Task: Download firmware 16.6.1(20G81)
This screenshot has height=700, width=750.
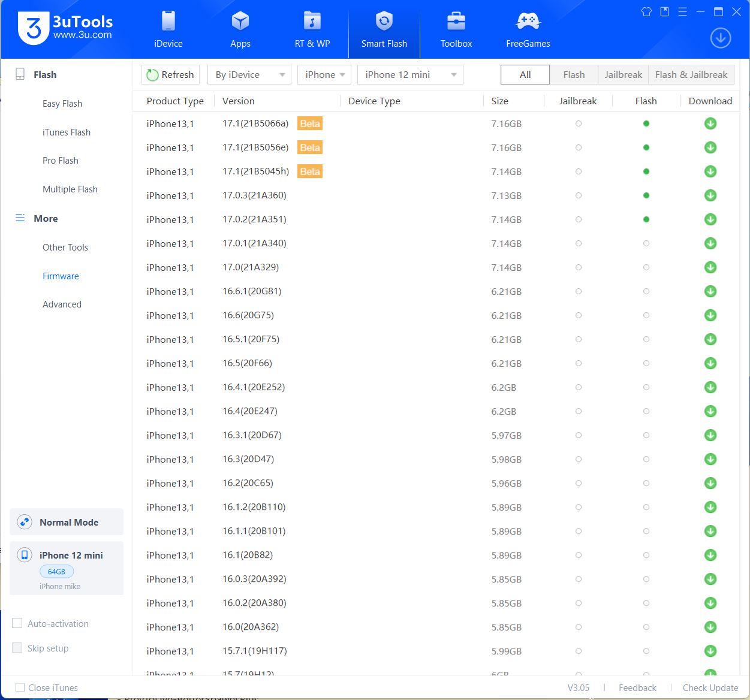Action: [x=710, y=291]
